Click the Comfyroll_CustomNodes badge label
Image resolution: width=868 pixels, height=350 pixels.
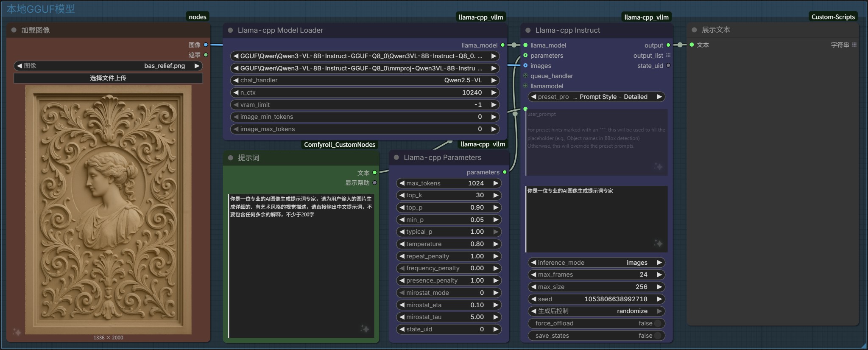pos(340,145)
